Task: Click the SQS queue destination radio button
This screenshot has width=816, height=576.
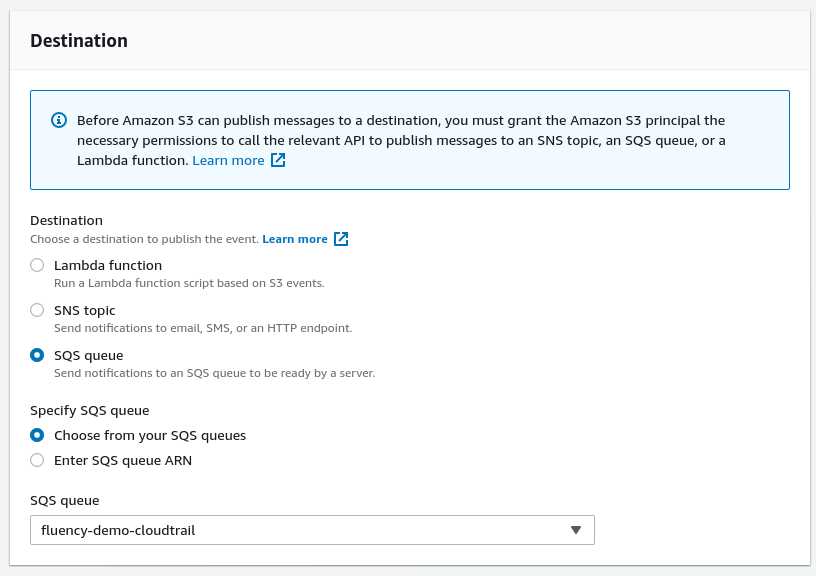Action: 37,355
